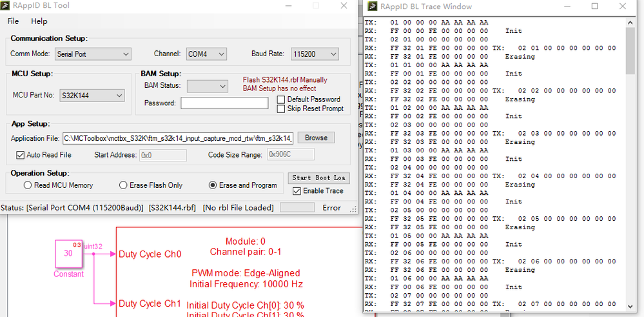
Task: Uncheck the Enable Trace checkbox
Action: [x=296, y=191]
